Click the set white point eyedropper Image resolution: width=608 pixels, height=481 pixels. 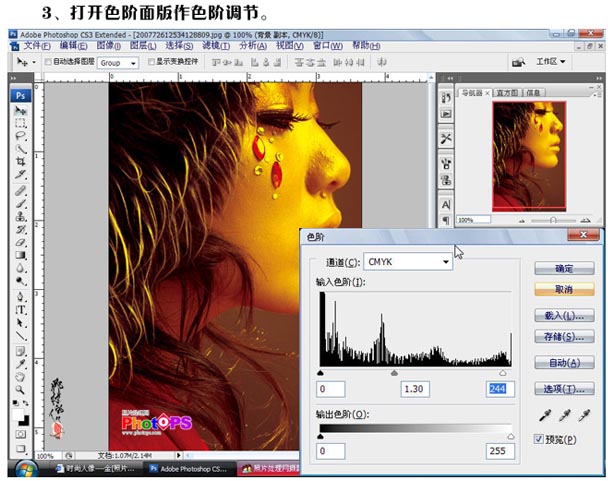pyautogui.click(x=584, y=415)
